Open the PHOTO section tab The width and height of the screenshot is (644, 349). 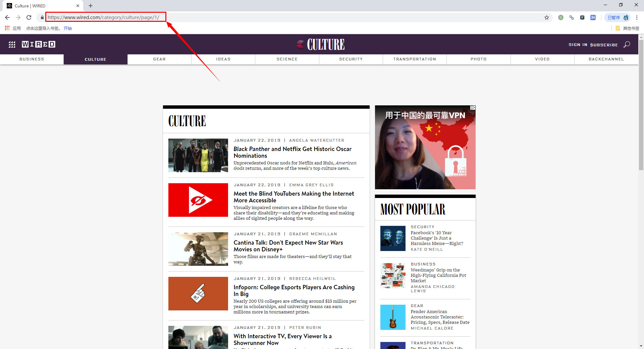click(479, 59)
